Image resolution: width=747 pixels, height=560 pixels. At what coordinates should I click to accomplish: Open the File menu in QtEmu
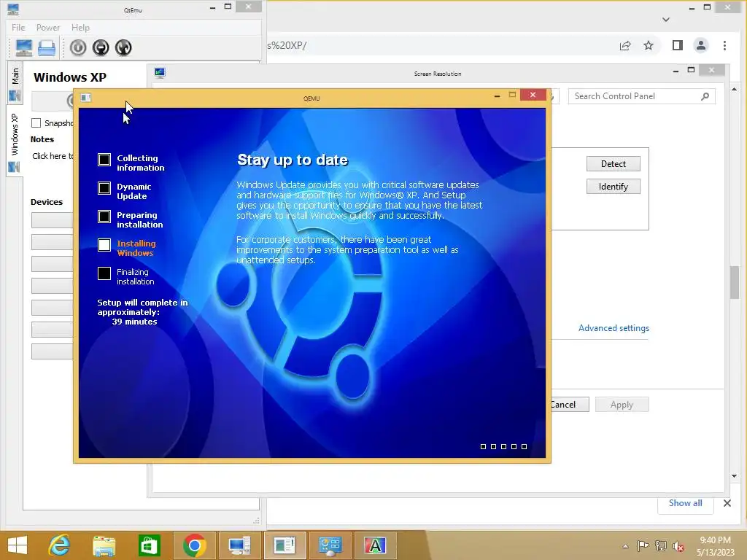click(18, 28)
